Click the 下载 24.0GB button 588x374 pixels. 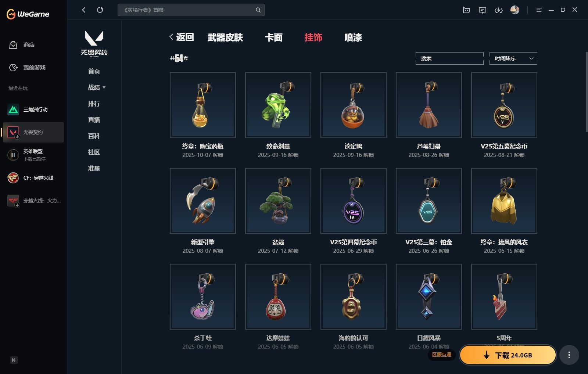[x=508, y=355]
